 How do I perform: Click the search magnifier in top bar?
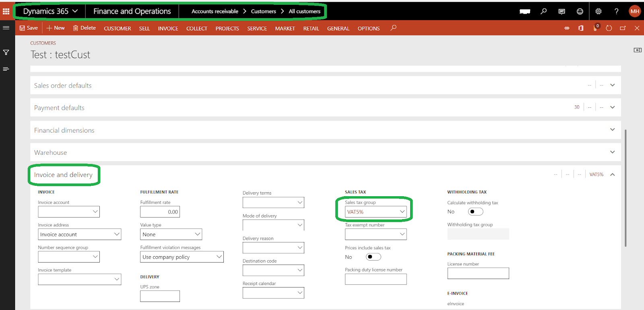[544, 11]
